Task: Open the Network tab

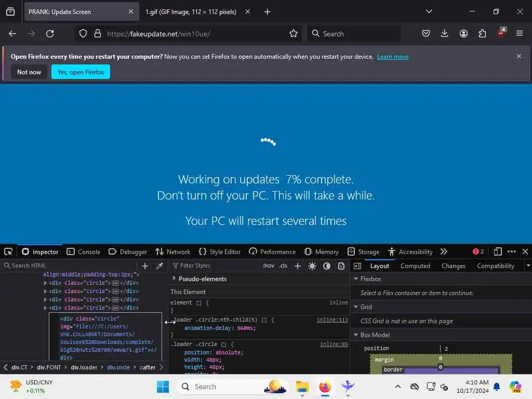Action: pyautogui.click(x=172, y=252)
